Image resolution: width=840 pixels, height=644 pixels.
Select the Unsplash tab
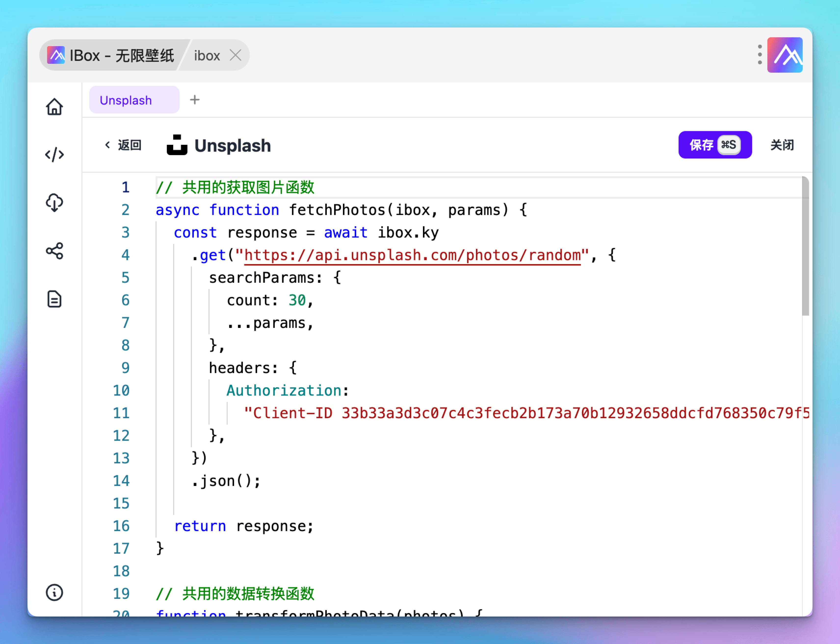[x=134, y=100]
